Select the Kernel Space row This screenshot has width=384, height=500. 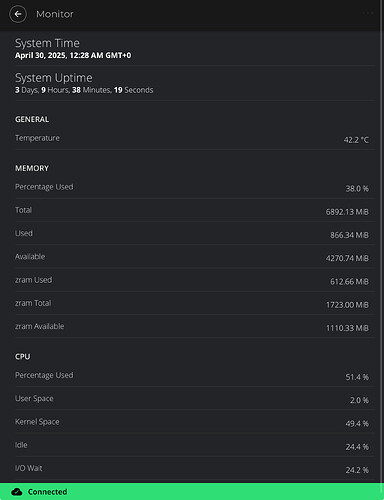tap(195, 422)
